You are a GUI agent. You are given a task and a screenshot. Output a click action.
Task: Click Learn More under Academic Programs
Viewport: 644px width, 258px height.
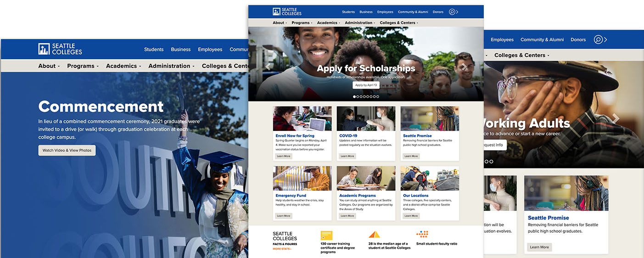(347, 216)
